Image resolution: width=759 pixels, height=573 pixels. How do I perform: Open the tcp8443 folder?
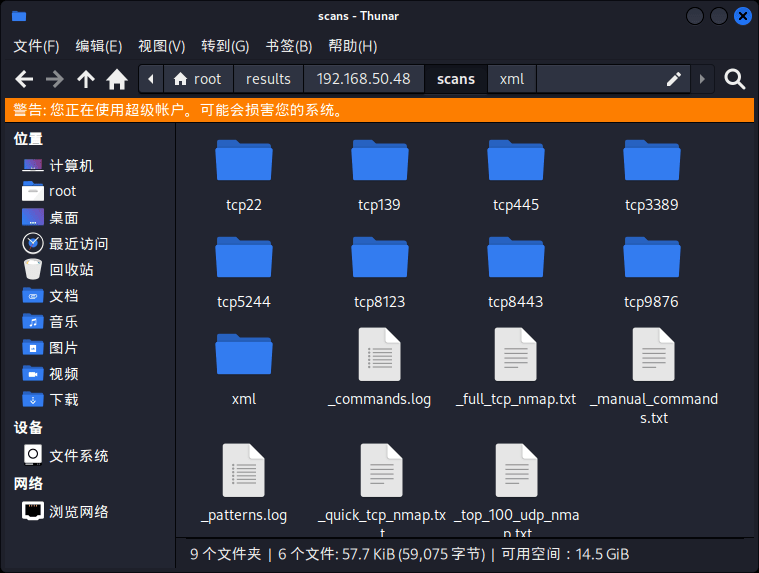click(x=515, y=272)
